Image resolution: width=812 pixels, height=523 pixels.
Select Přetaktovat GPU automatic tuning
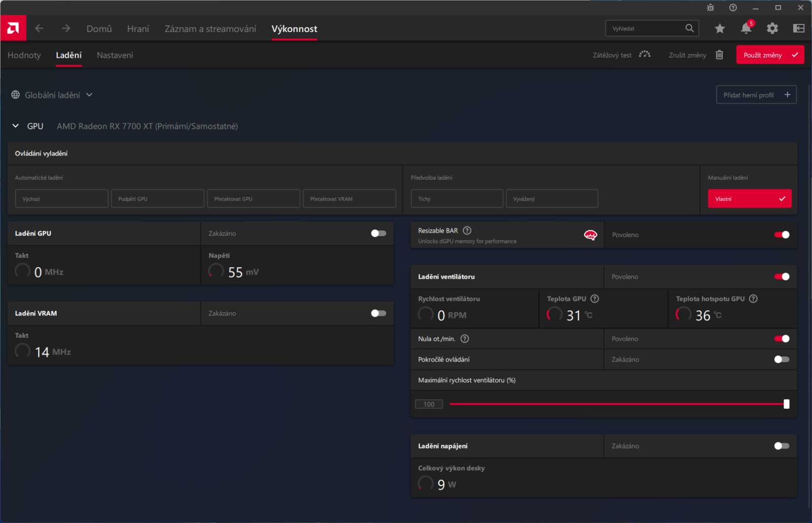pyautogui.click(x=253, y=199)
